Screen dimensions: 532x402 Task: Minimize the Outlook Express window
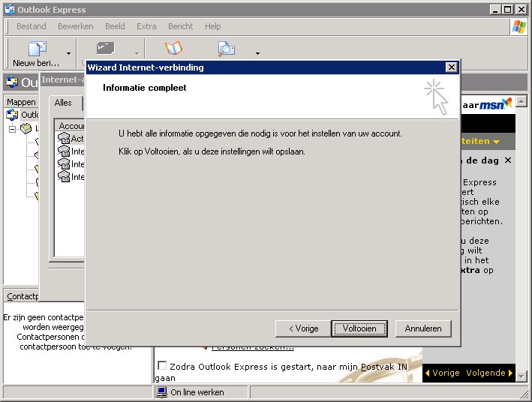click(496, 10)
